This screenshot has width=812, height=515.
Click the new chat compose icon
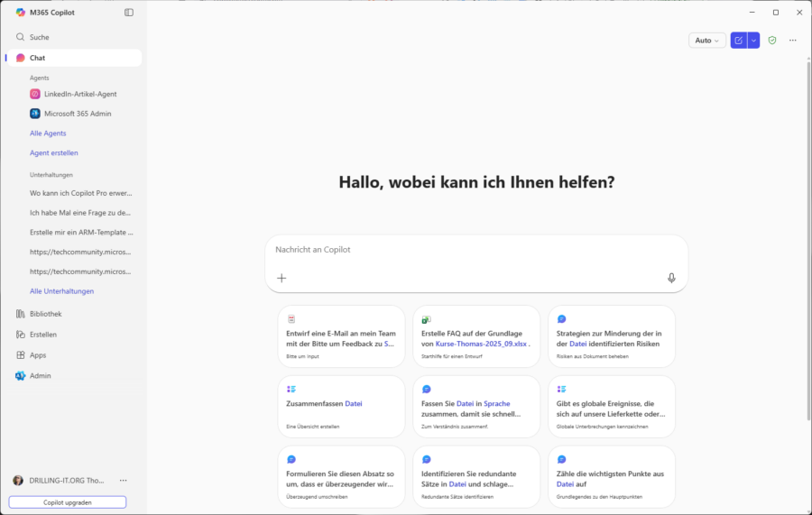click(739, 41)
